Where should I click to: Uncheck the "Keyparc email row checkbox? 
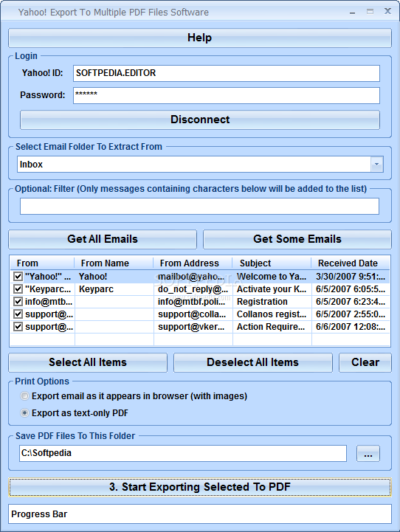tap(18, 289)
